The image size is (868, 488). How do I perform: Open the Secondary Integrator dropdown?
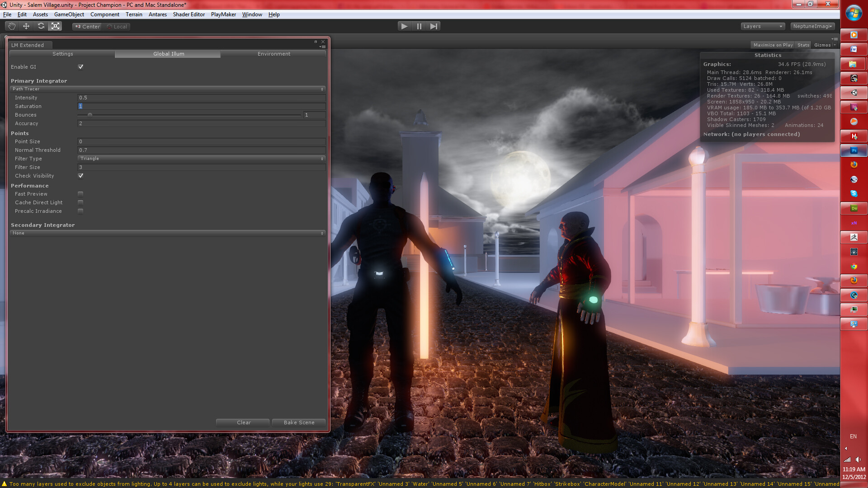[x=167, y=233]
